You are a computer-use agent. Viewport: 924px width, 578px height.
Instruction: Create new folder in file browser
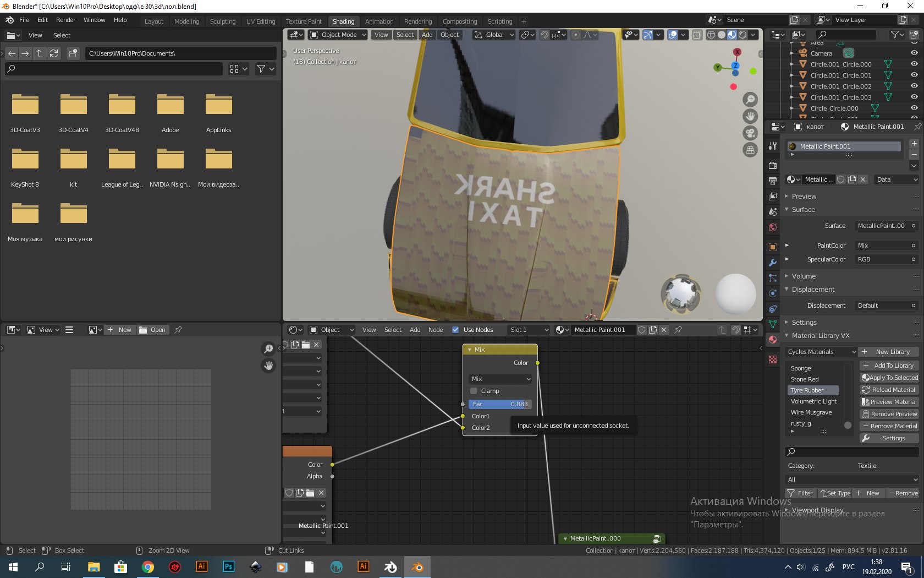73,53
